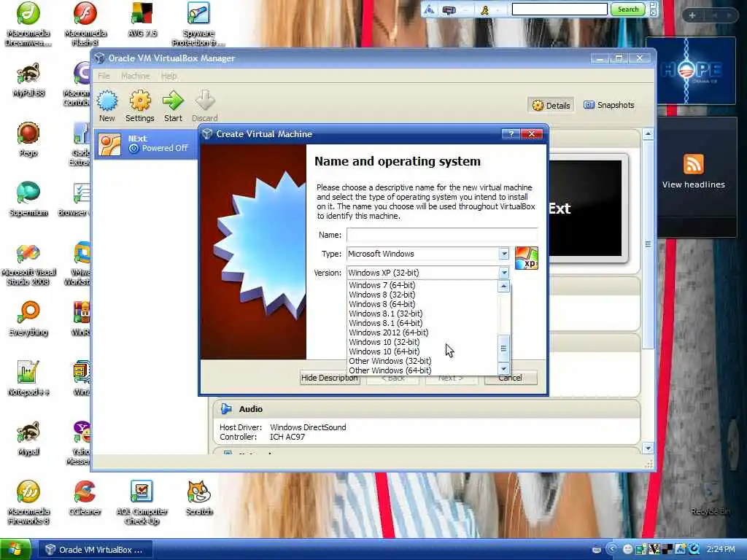The image size is (747, 560).
Task: Click the version list scrollbar thumb
Action: (503, 349)
